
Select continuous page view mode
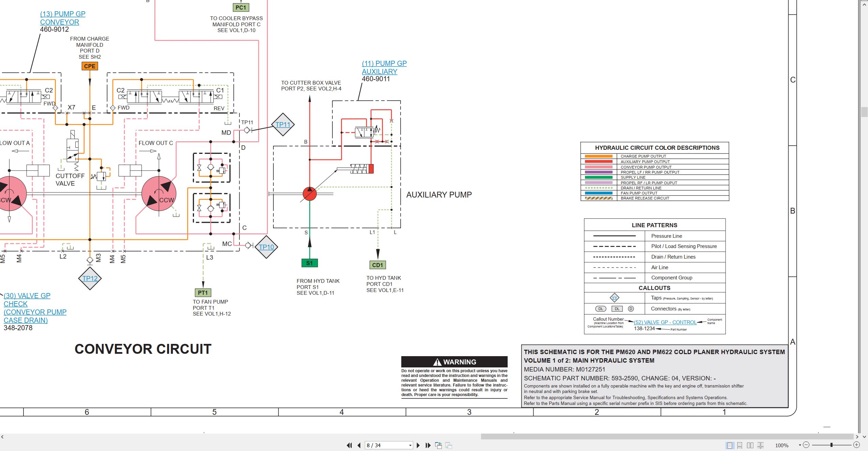(740, 445)
